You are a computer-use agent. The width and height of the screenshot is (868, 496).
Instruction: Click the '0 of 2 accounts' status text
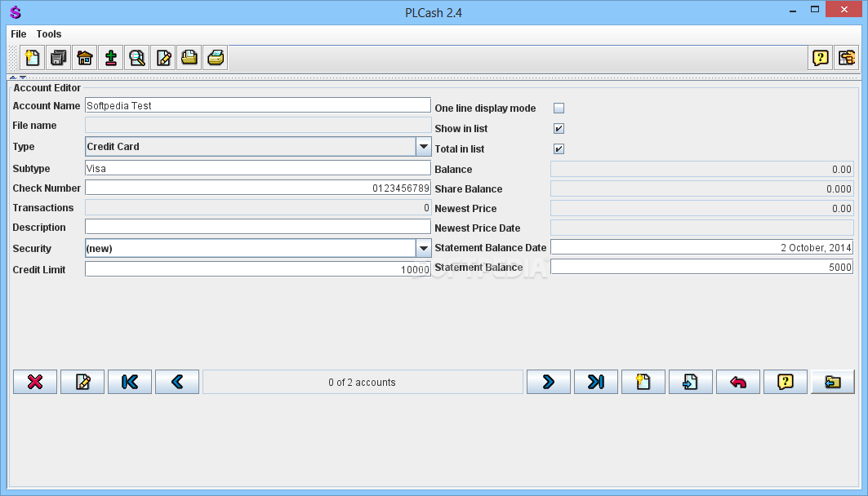click(x=362, y=382)
